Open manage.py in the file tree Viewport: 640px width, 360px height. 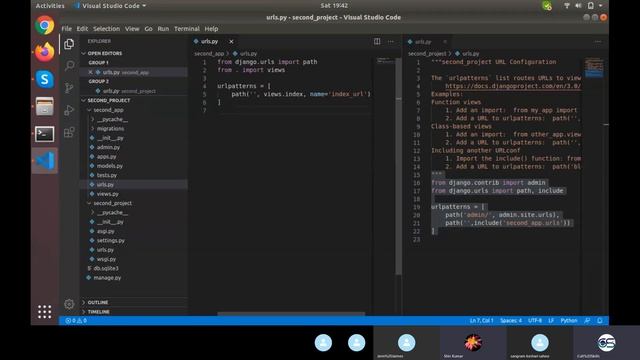pos(107,278)
